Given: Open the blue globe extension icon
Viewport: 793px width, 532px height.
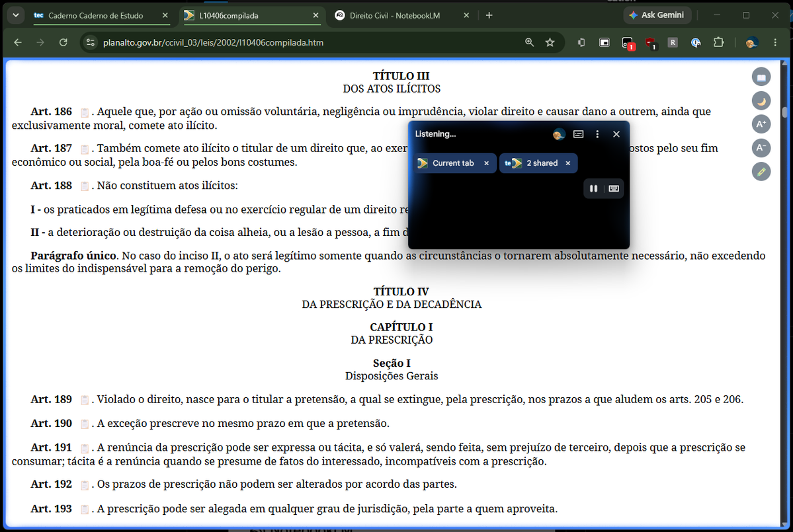Looking at the screenshot, I should pyautogui.click(x=696, y=42).
